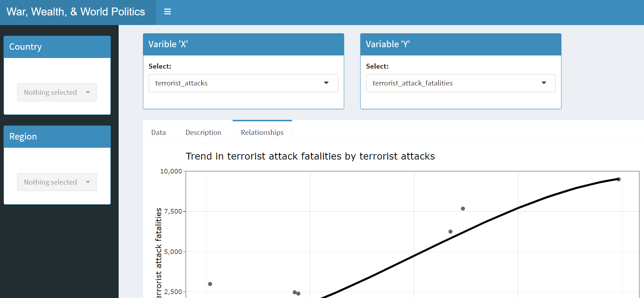Click the data point at the trend line's end
The image size is (644, 298).
point(619,179)
